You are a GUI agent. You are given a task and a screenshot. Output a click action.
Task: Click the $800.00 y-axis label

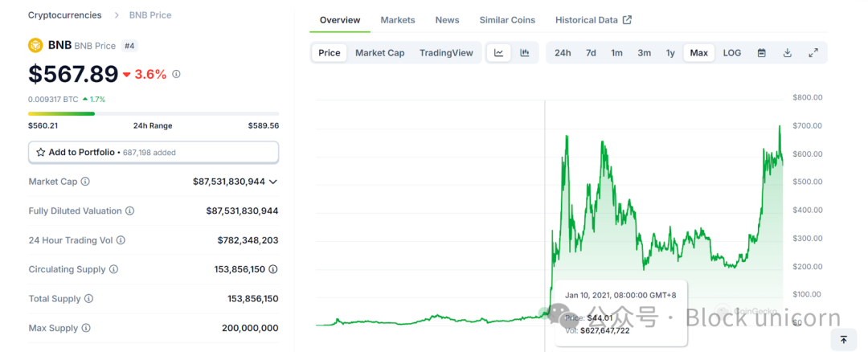(807, 97)
